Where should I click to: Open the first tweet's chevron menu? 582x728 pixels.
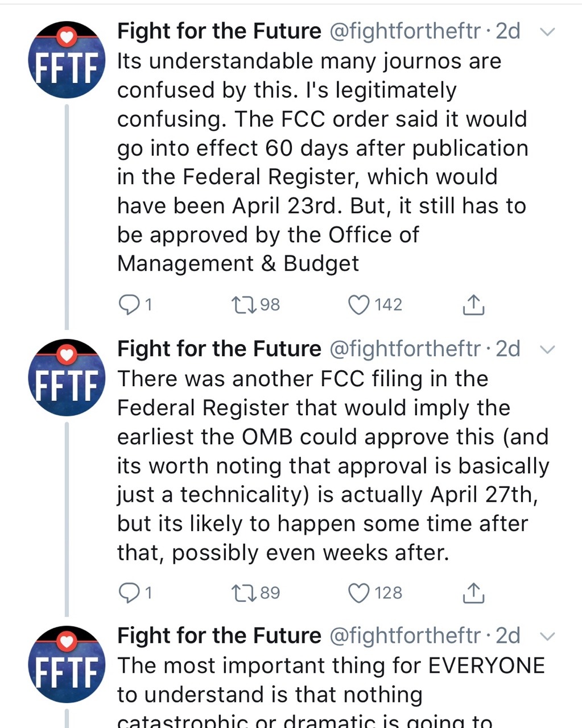[547, 32]
